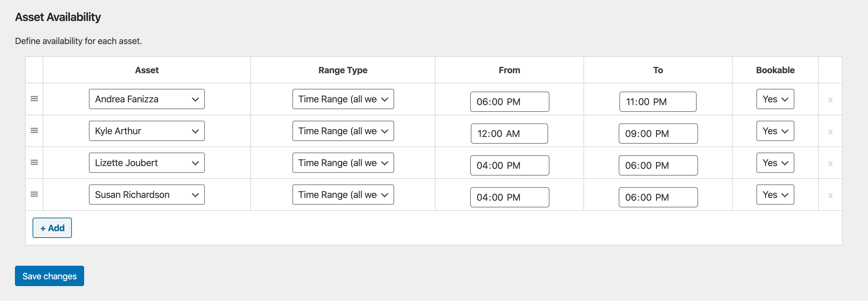Select the Asset column header
The height and width of the screenshot is (301, 868).
pos(147,70)
